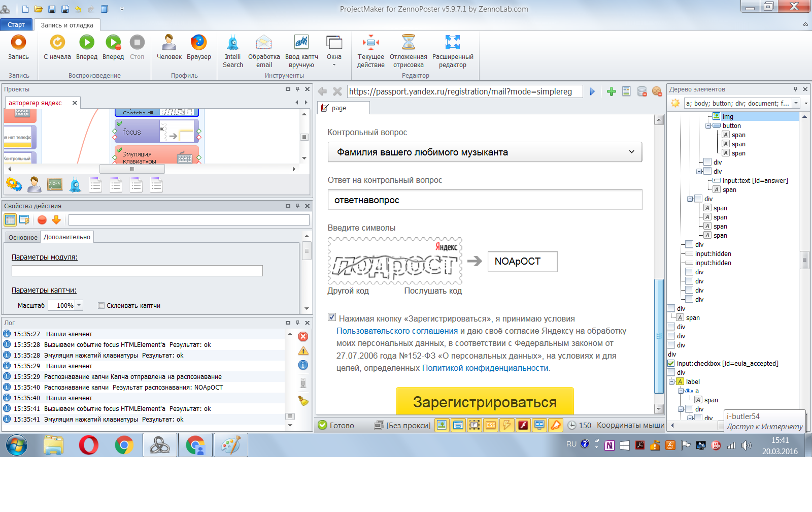Open Chrome from the Windows taskbar
The image size is (812, 512).
pos(124,445)
